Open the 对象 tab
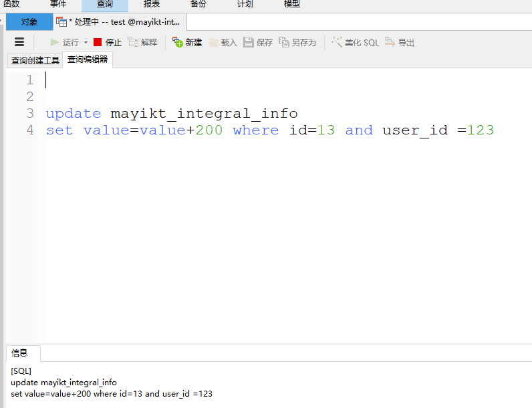 [x=29, y=22]
